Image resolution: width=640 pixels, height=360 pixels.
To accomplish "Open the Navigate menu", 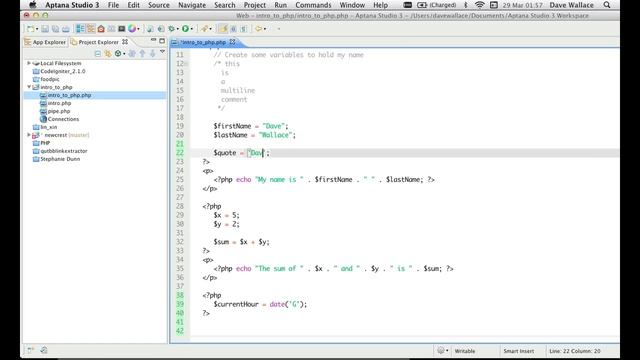I will pos(192,5).
